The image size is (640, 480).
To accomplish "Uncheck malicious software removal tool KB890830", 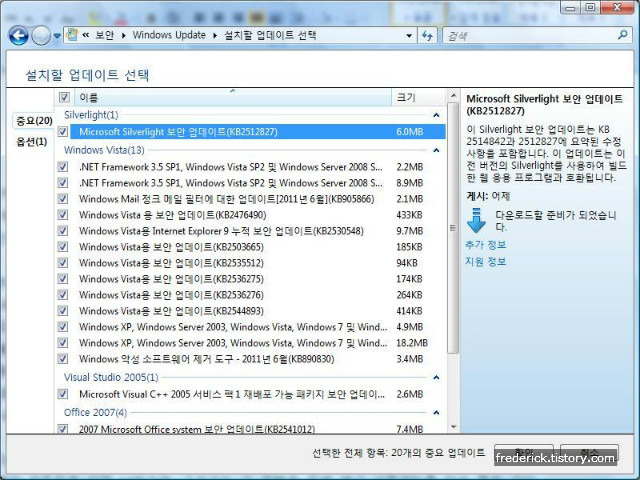I will click(x=63, y=359).
